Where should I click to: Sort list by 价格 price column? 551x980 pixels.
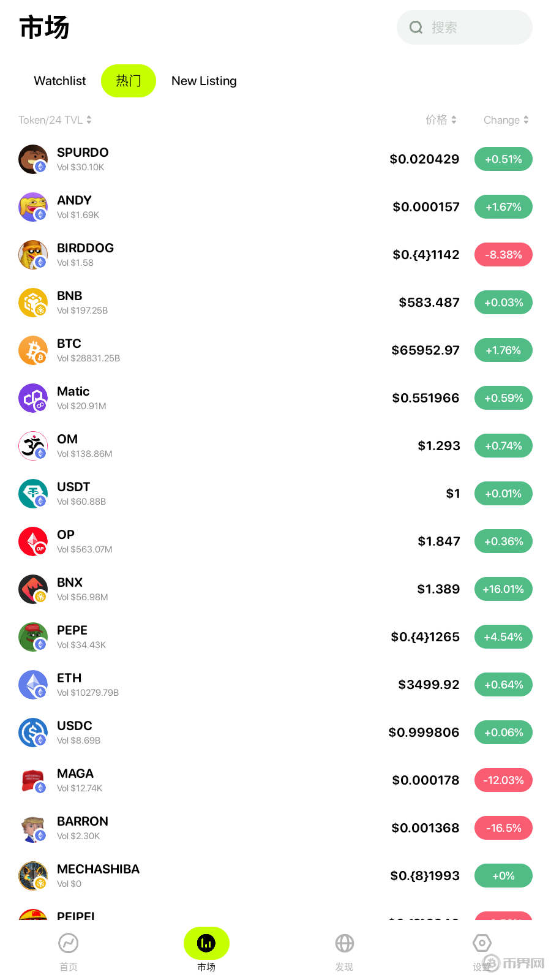(441, 120)
